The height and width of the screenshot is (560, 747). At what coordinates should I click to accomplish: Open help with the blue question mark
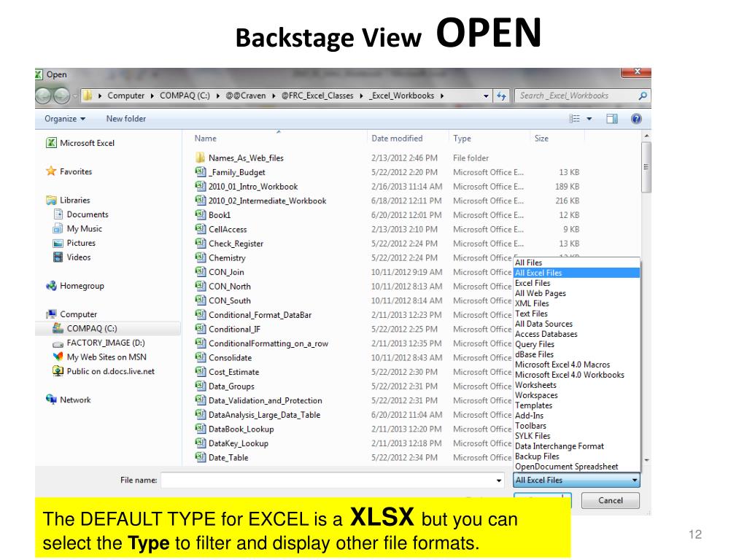(636, 119)
